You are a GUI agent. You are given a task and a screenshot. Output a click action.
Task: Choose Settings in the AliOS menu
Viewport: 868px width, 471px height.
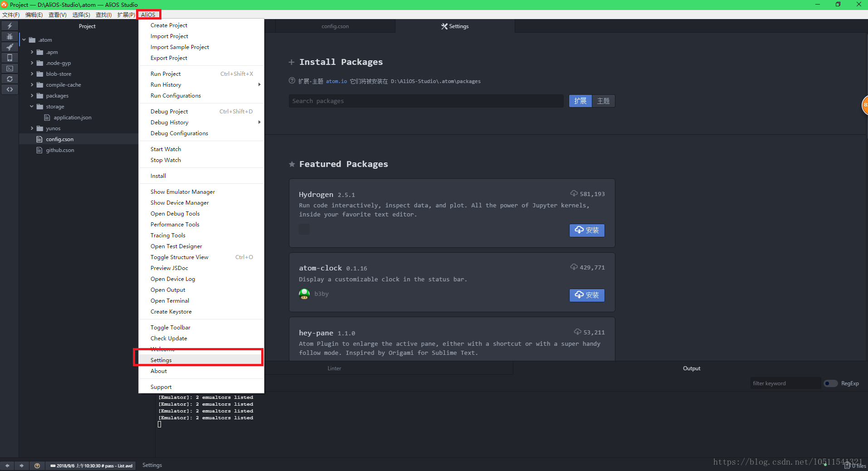tap(201, 360)
